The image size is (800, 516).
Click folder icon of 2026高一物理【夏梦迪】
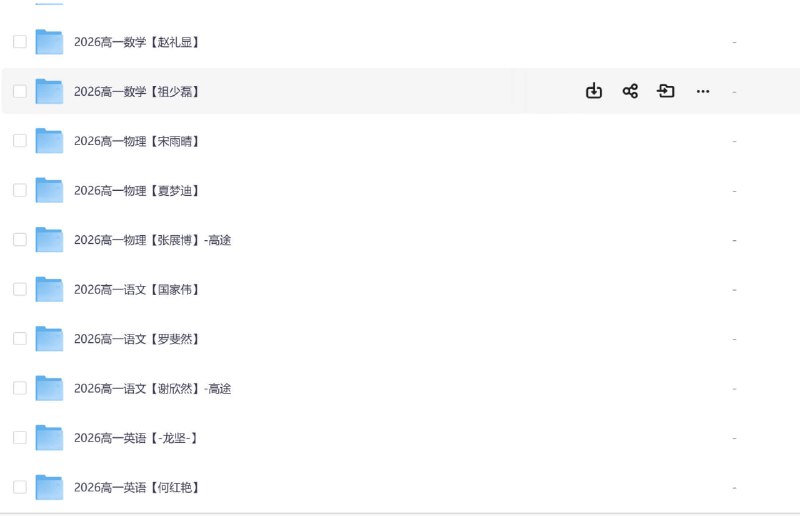[x=49, y=190]
